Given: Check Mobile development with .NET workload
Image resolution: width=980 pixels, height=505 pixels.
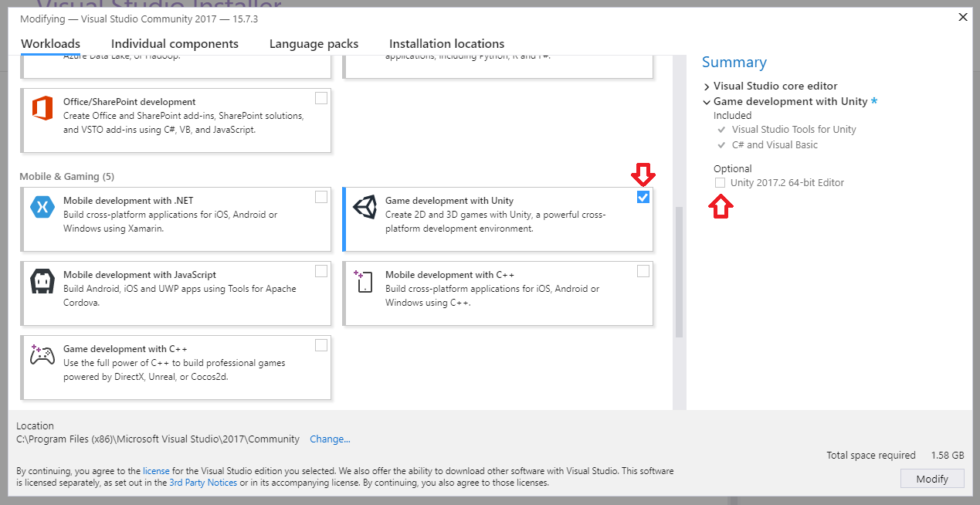Looking at the screenshot, I should click(x=321, y=197).
